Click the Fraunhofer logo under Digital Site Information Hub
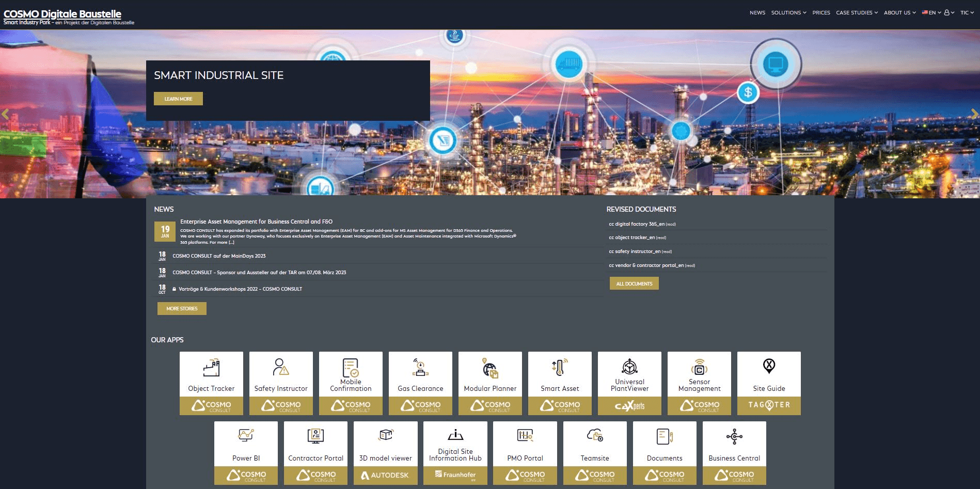The height and width of the screenshot is (489, 980). click(455, 475)
